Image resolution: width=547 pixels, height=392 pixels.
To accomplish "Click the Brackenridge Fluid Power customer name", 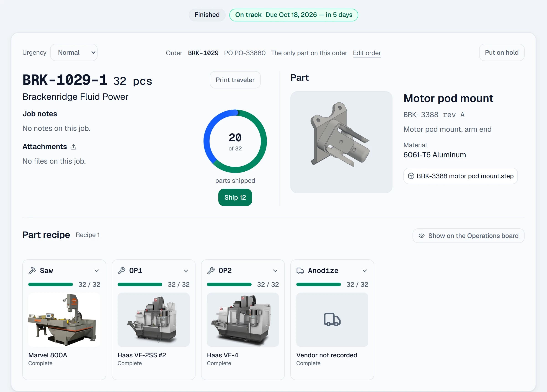I will [x=75, y=97].
